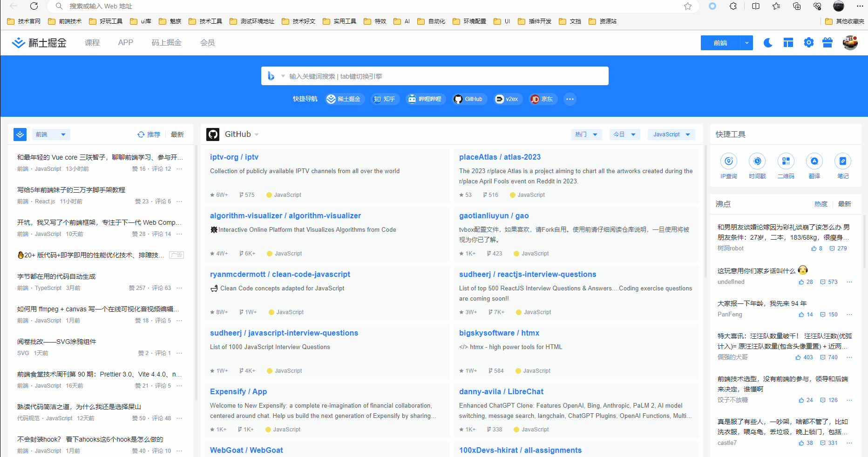868x457 pixels.
Task: Open 翻译 quick tool
Action: (x=814, y=166)
